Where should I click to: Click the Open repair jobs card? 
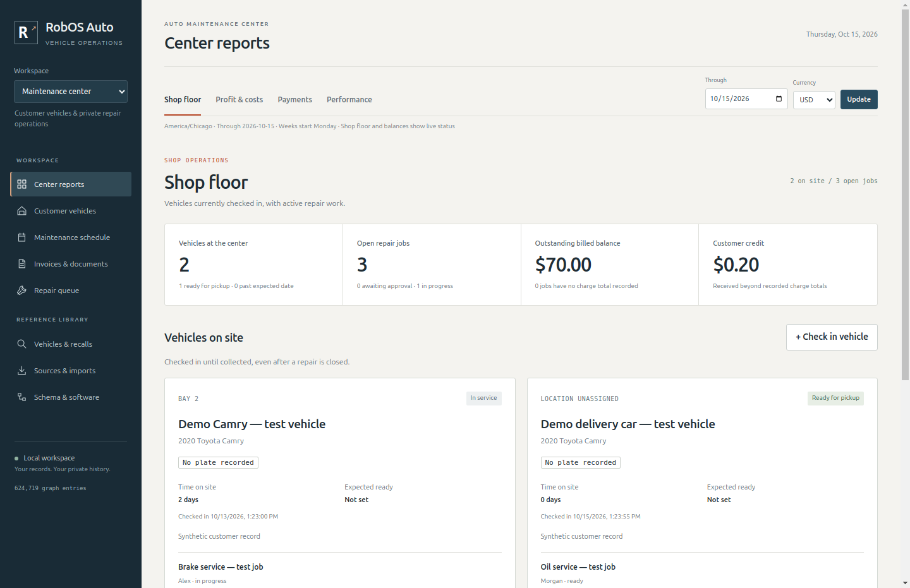pos(432,265)
